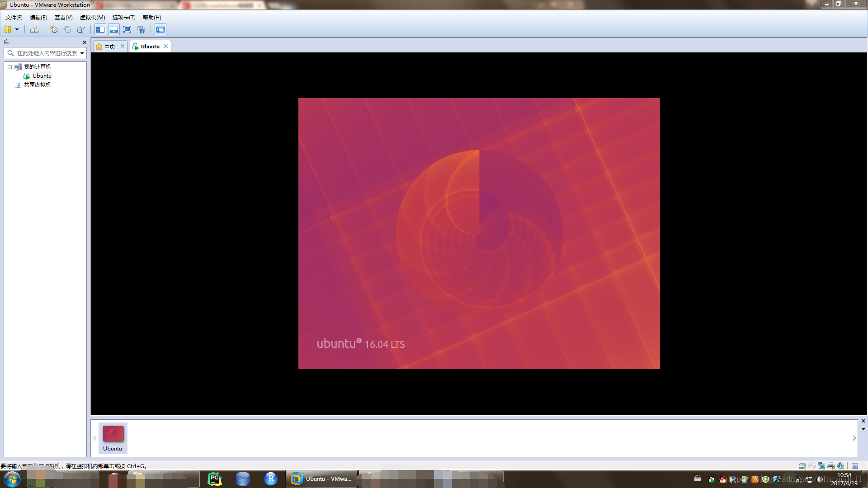Click the green shield security tray icon
This screenshot has height=488, width=868.
[765, 479]
